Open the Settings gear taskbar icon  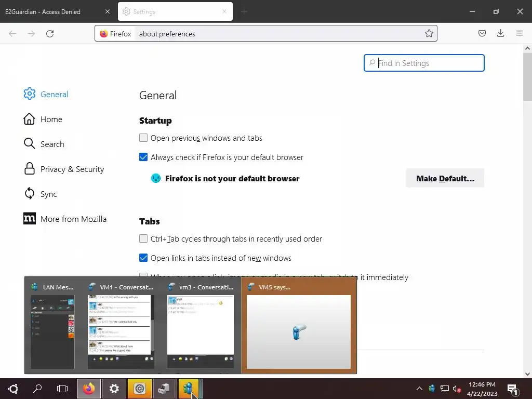[114, 389]
